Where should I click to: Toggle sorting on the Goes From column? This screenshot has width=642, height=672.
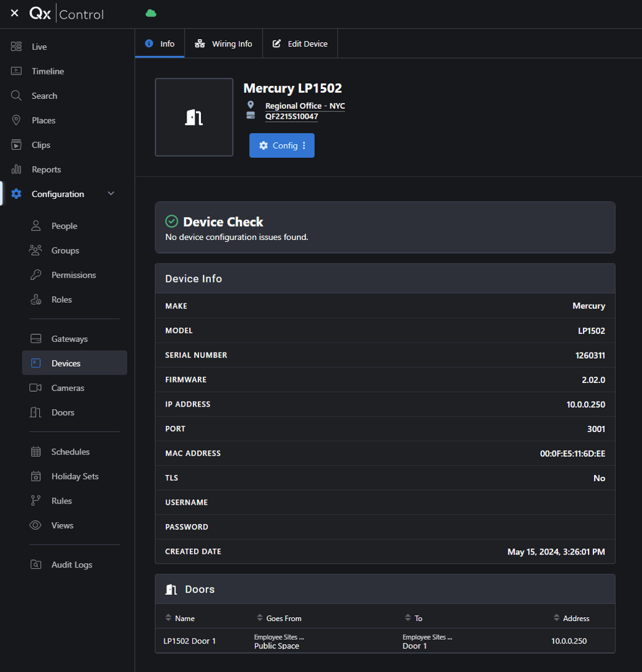(260, 618)
